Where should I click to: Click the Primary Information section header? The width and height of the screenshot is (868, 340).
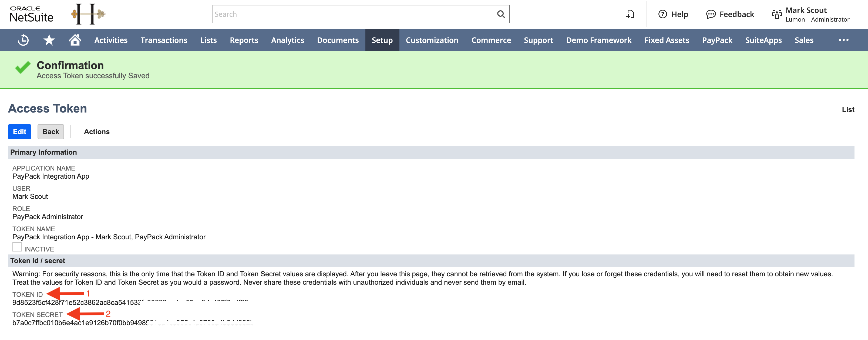431,152
